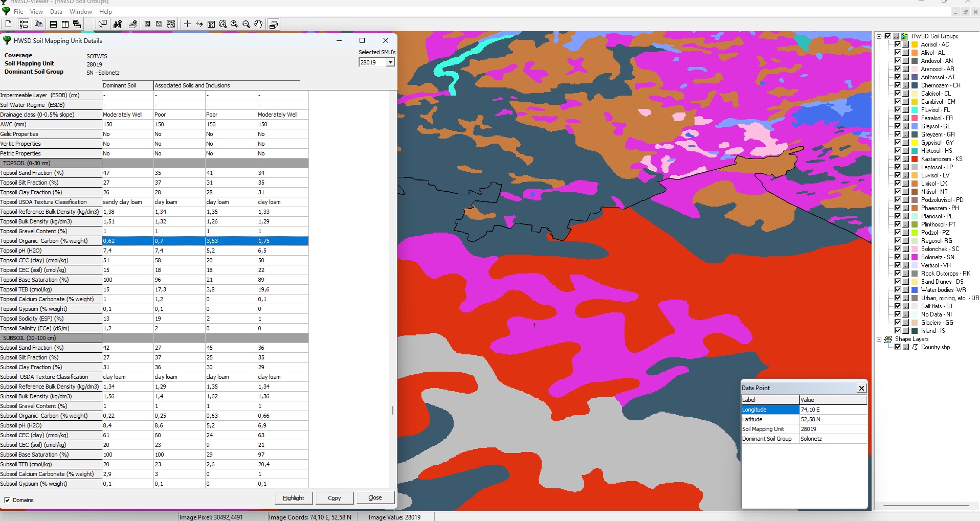
Task: Click the Kastanozem - KS red color swatch
Action: (915, 159)
